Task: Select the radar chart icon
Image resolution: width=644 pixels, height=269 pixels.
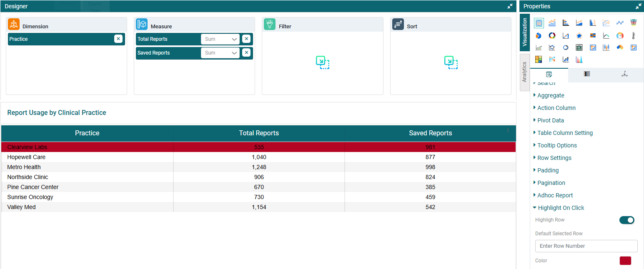Action: point(579,36)
